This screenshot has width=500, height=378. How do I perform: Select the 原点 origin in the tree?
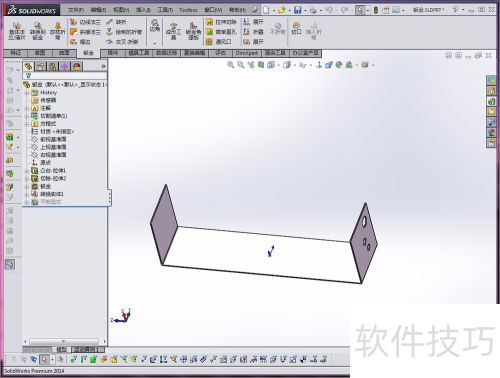pyautogui.click(x=41, y=163)
